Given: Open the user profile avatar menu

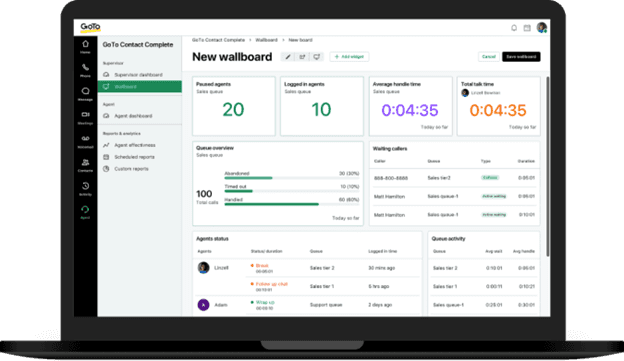Looking at the screenshot, I should [x=542, y=27].
